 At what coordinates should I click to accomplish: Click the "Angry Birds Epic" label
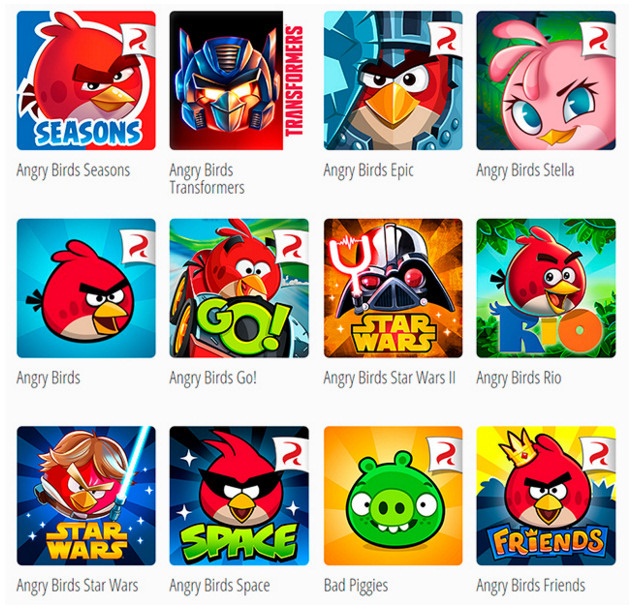pos(369,171)
